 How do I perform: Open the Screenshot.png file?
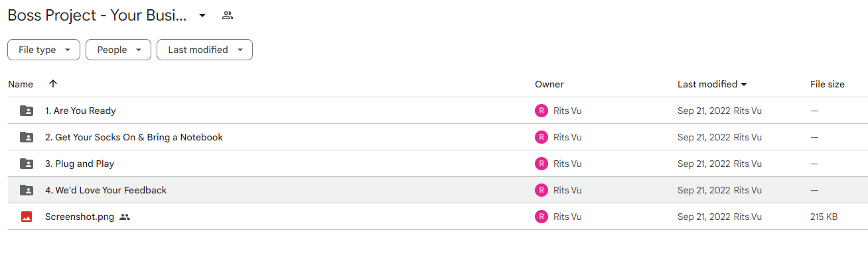coord(80,217)
